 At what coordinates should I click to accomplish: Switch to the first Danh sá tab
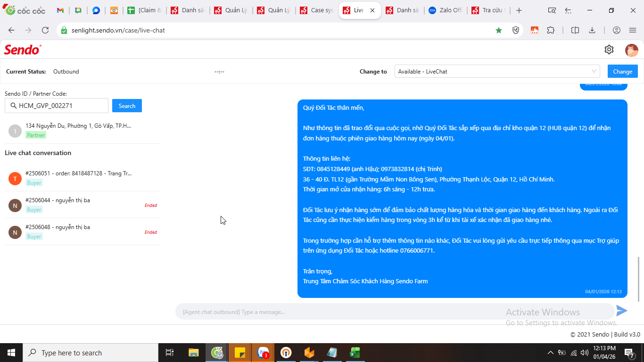[x=189, y=10]
